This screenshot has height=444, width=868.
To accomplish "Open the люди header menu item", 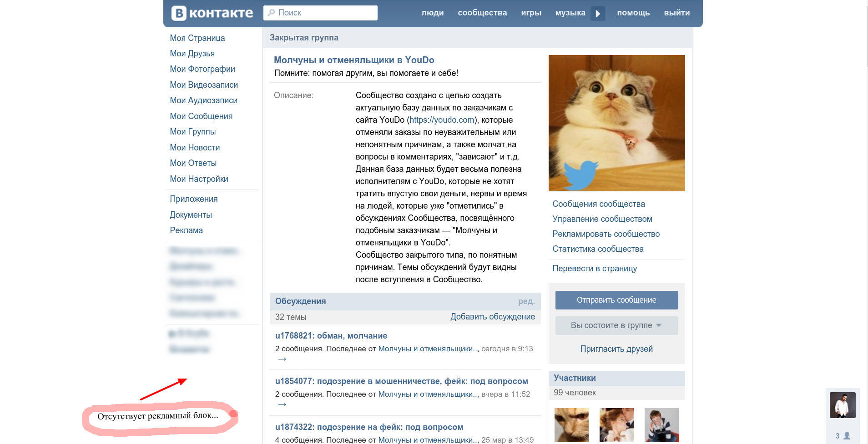I will pyautogui.click(x=432, y=13).
